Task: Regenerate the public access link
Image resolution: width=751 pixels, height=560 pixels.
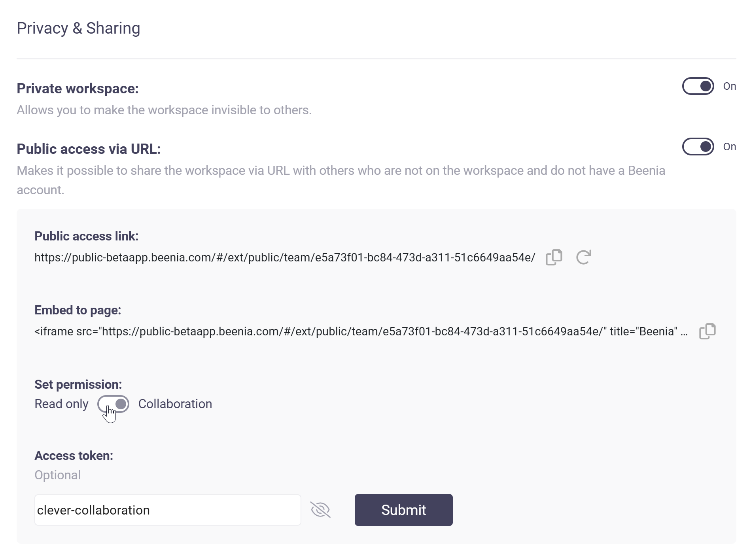Action: 583,257
